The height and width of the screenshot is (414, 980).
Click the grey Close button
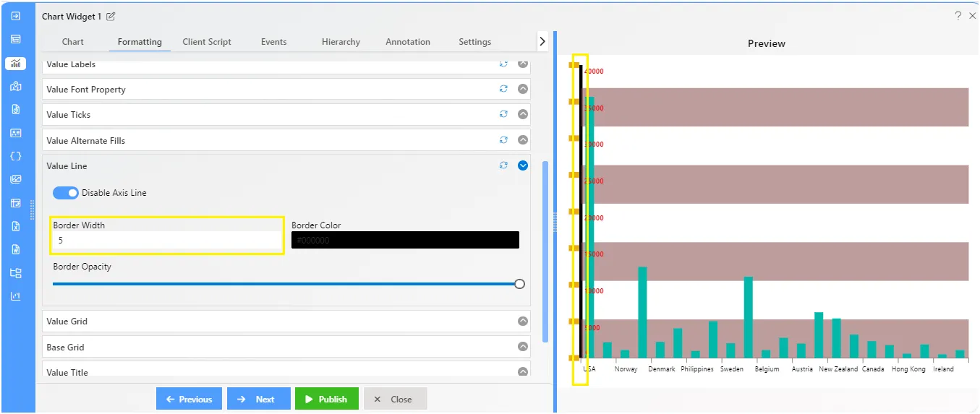coord(396,399)
